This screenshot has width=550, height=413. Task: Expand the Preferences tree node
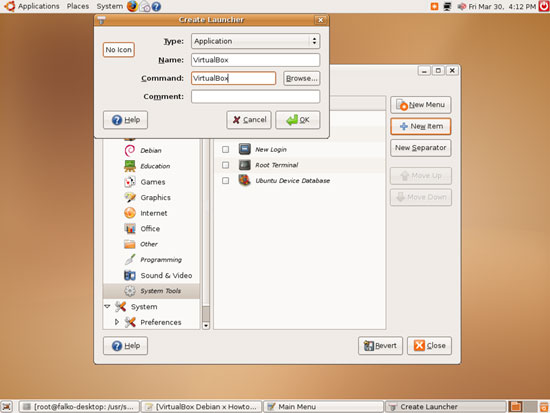[117, 322]
